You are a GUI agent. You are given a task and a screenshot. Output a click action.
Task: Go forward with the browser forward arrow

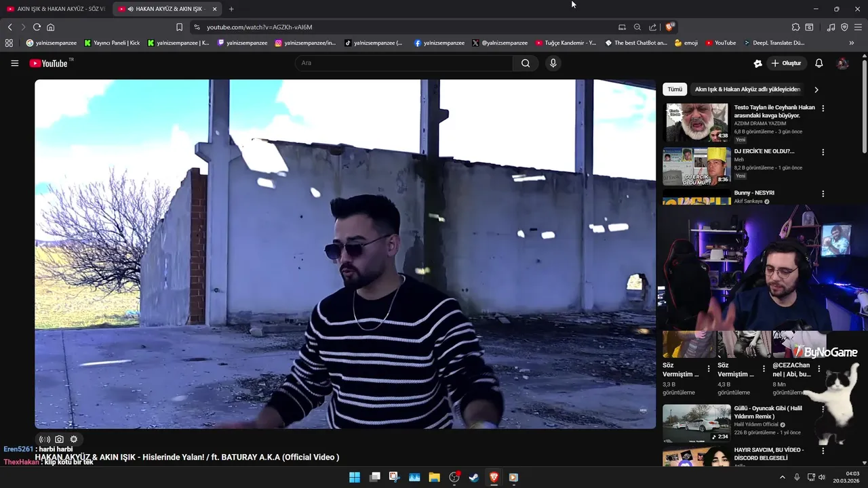[x=23, y=27]
